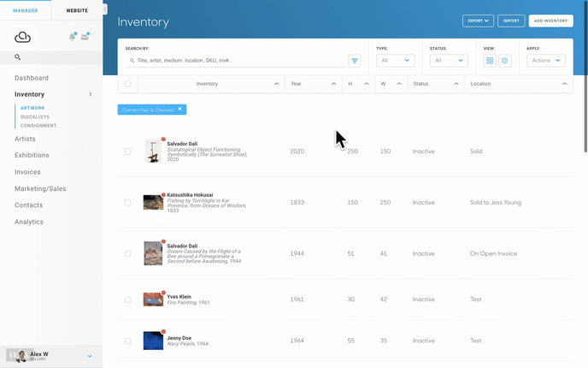Open the mail inbox icon
Image resolution: width=588 pixels, height=368 pixels.
click(x=85, y=37)
